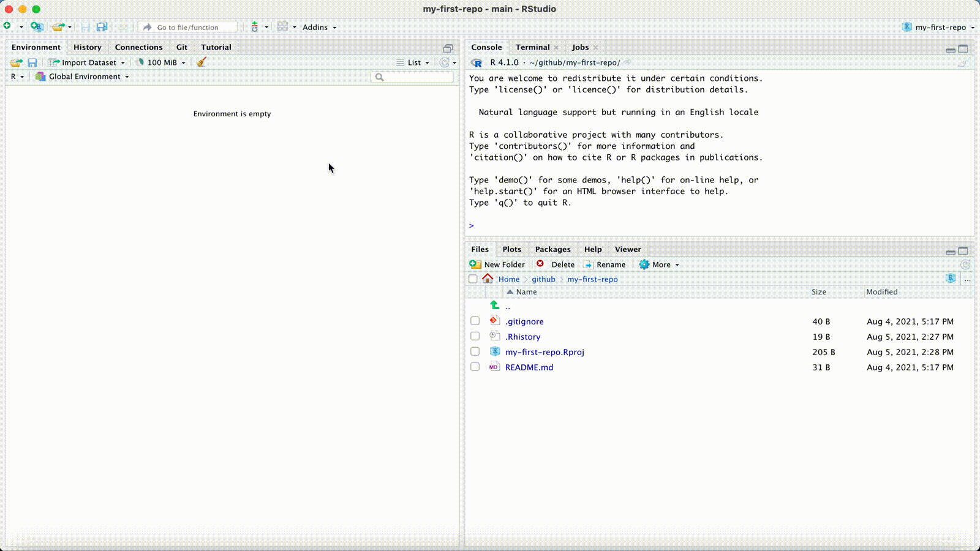Click the Print icon in main toolbar

(x=123, y=27)
